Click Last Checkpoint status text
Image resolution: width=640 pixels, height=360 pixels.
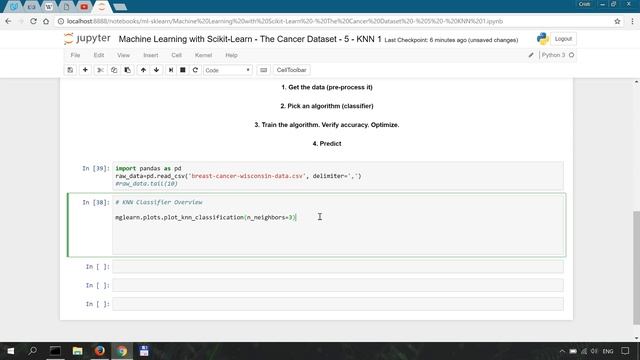(451, 40)
